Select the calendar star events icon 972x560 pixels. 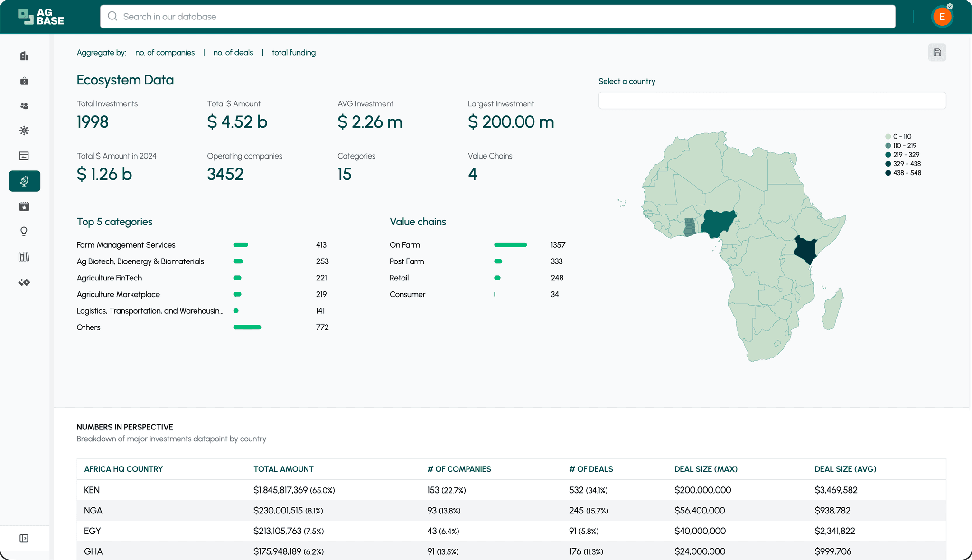point(24,206)
